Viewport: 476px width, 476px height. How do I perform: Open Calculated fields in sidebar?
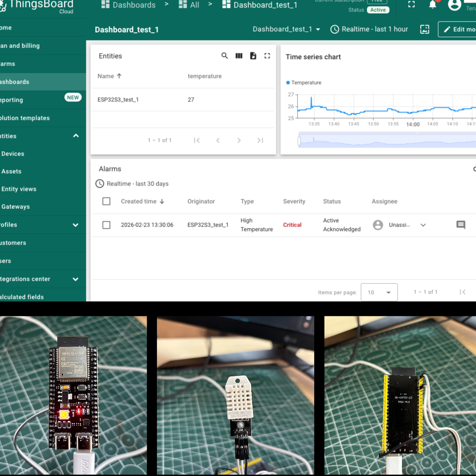tap(43, 296)
